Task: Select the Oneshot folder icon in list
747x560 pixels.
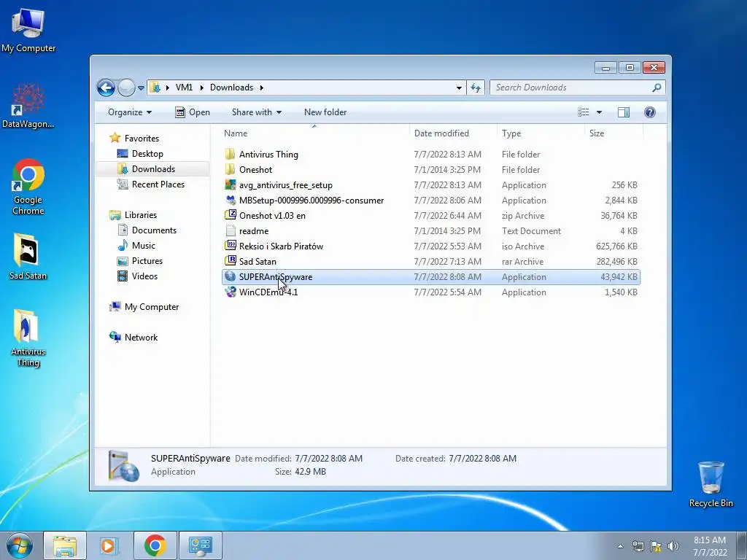Action: (230, 169)
